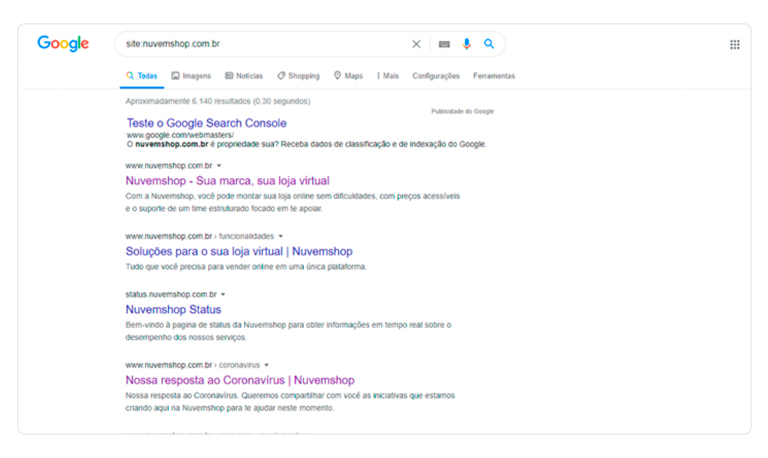Open Configurações
Screen dimensions: 768x458
click(x=436, y=76)
